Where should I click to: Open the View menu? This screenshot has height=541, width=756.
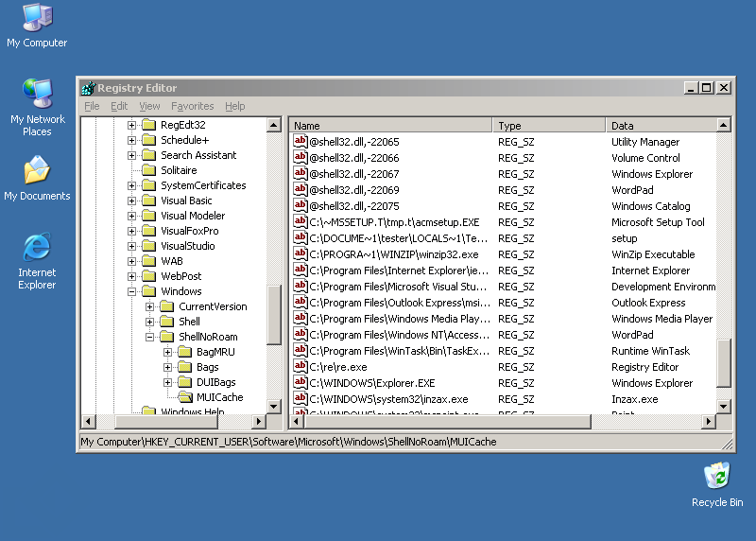click(149, 106)
